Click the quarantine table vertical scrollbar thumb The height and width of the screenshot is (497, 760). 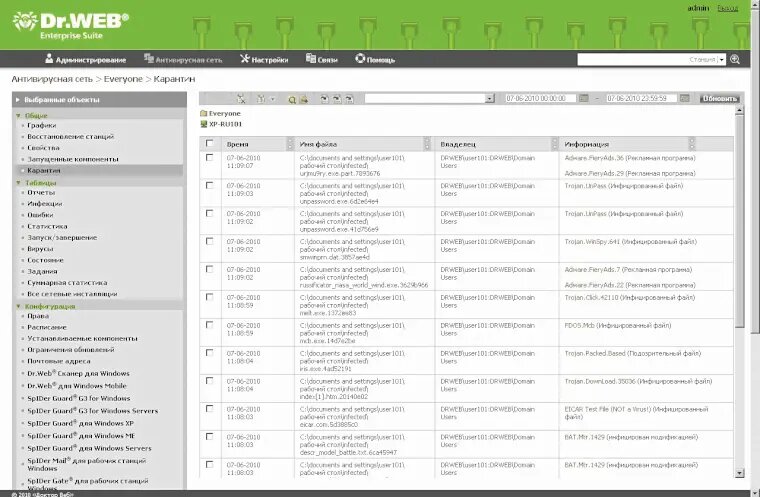(739, 221)
